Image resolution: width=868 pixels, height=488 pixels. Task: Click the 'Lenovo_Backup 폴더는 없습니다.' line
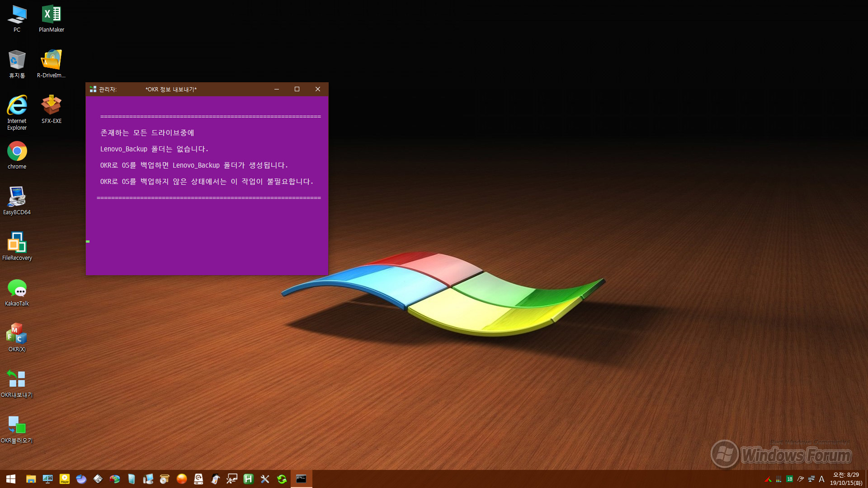click(154, 149)
